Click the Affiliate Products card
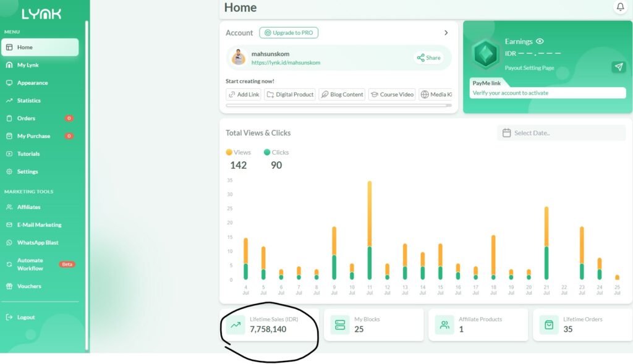 coord(478,325)
